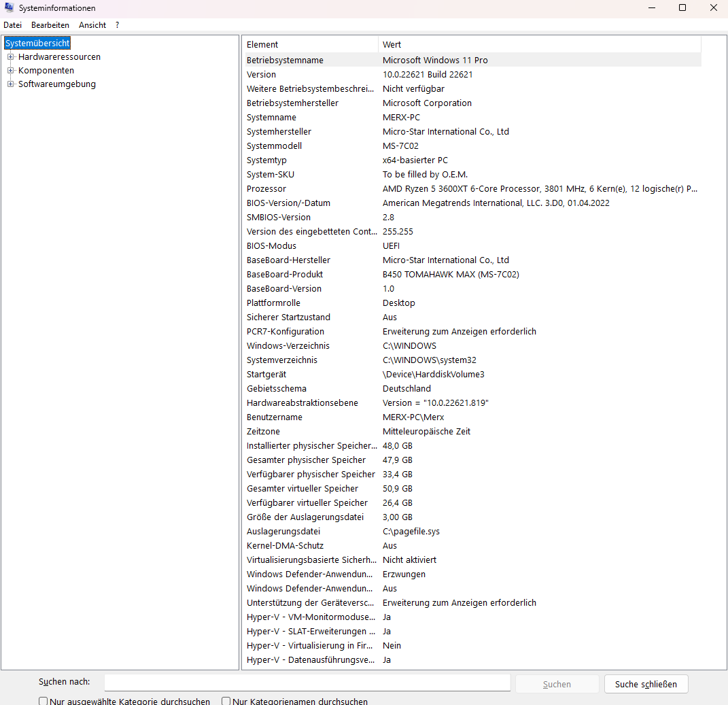Open the ? help menu
The width and height of the screenshot is (728, 705).
[x=118, y=25]
